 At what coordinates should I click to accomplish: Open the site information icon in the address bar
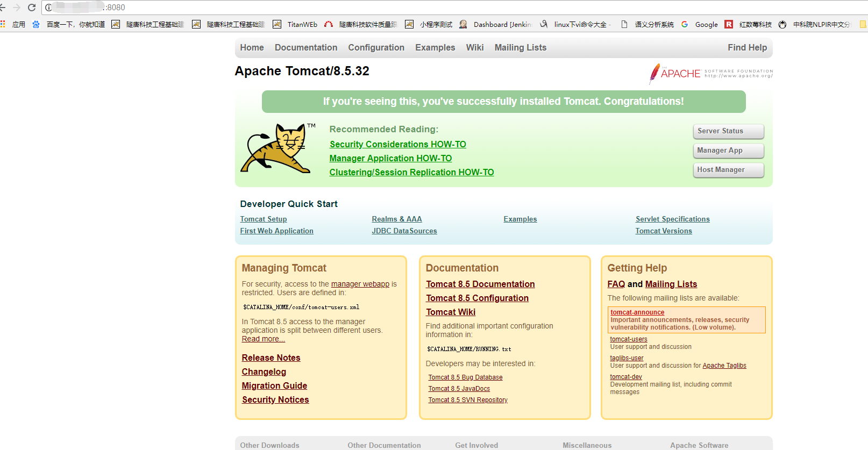(48, 8)
